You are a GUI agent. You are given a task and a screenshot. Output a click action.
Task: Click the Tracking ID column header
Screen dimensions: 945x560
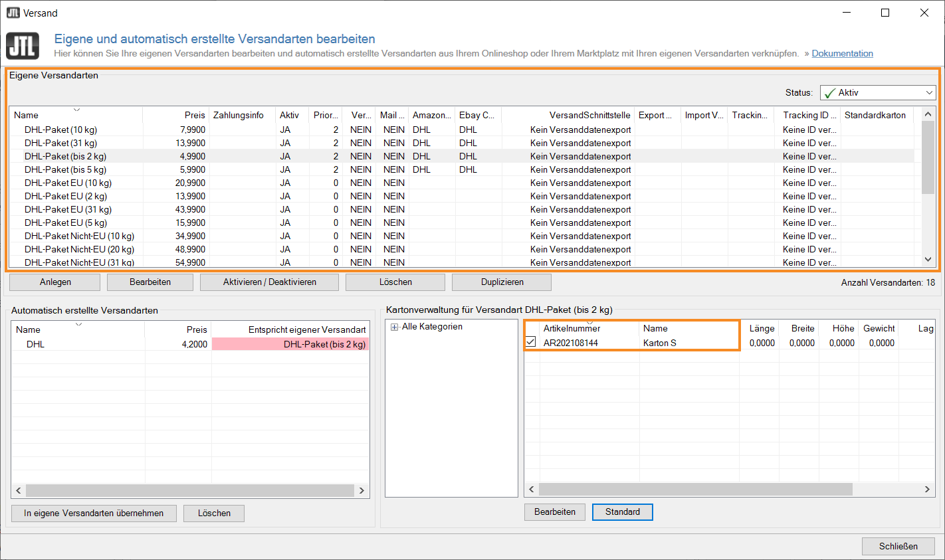click(807, 115)
